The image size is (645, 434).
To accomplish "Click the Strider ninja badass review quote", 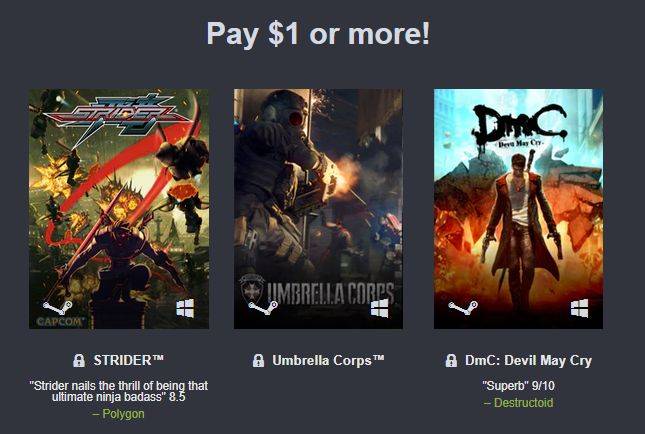I will click(x=118, y=391).
